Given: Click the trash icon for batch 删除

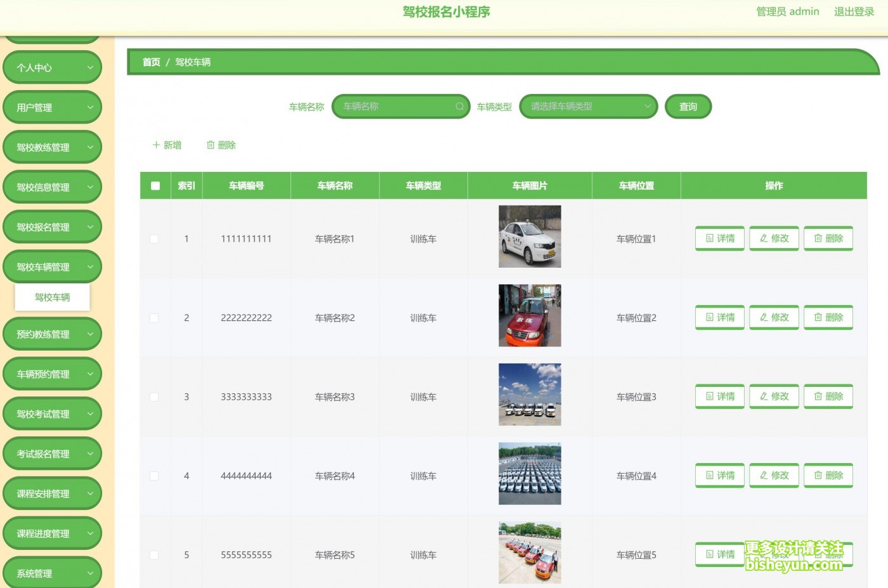Looking at the screenshot, I should [x=211, y=145].
